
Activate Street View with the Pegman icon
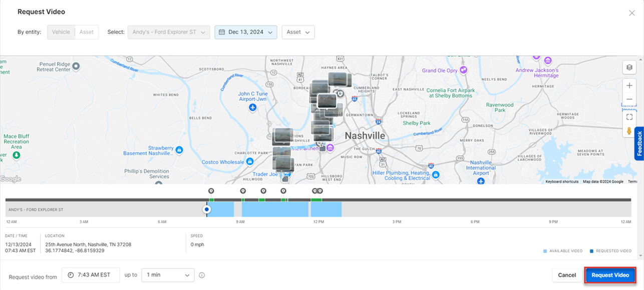click(629, 131)
